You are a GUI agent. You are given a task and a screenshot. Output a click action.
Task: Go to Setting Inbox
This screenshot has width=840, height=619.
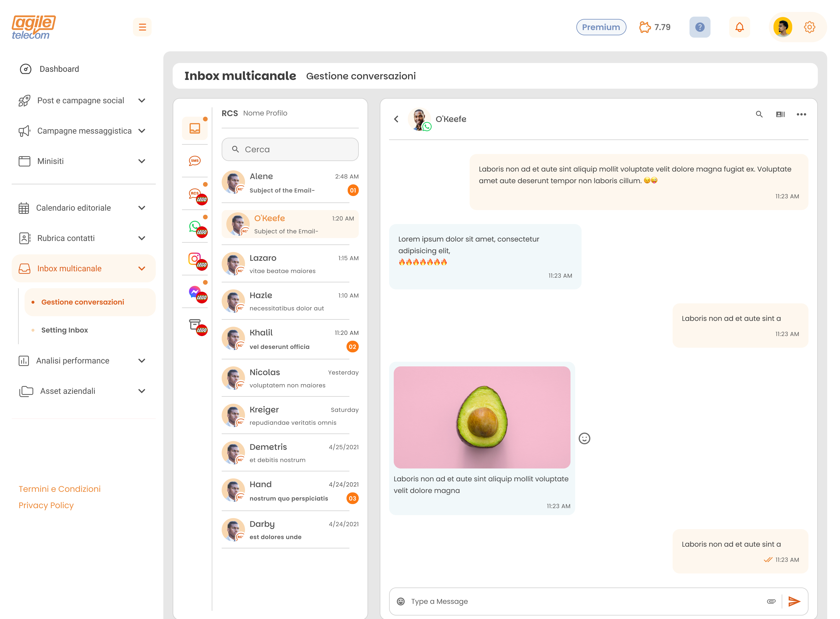[64, 330]
